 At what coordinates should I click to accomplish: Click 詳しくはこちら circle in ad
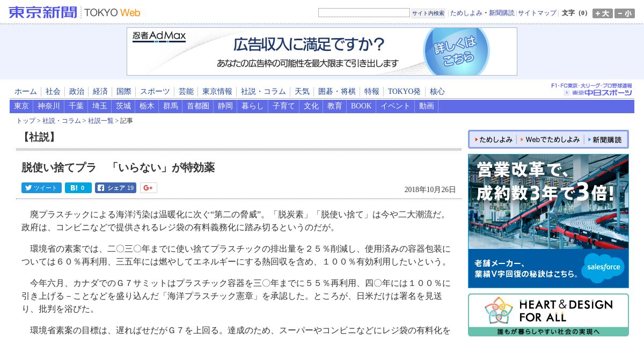pos(457,51)
